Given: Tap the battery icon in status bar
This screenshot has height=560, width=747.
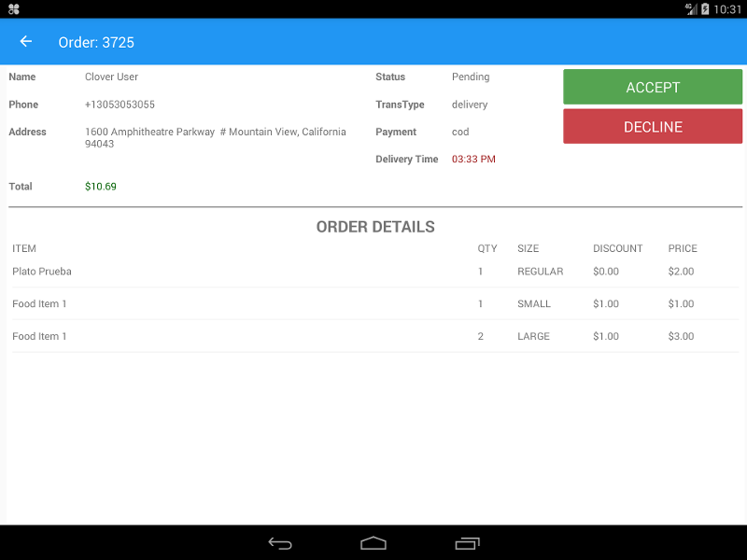Looking at the screenshot, I should (x=705, y=9).
